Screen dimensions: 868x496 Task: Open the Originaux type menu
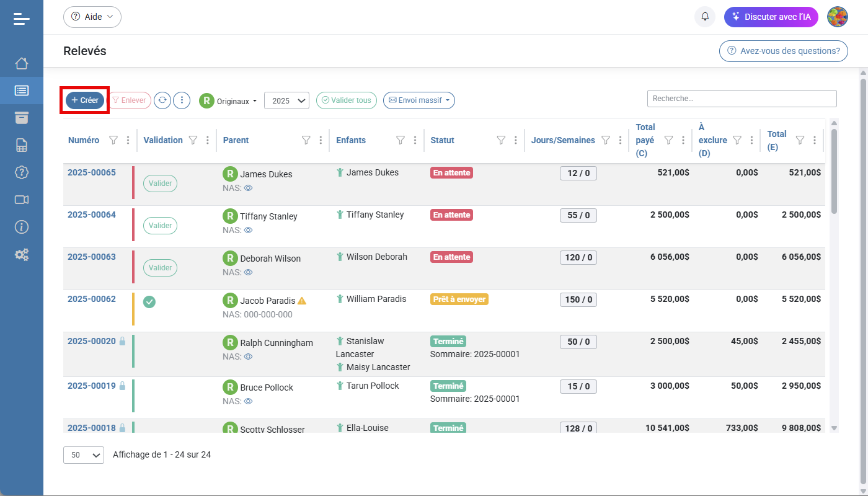click(x=228, y=101)
